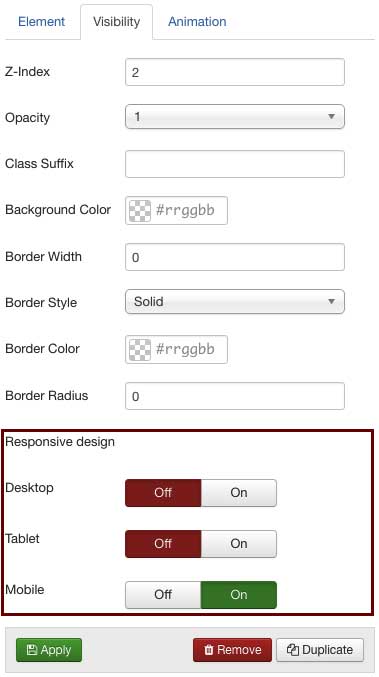Viewport: 379px width, 677px height.
Task: Turn Mobile visibility Off
Action: 163,595
